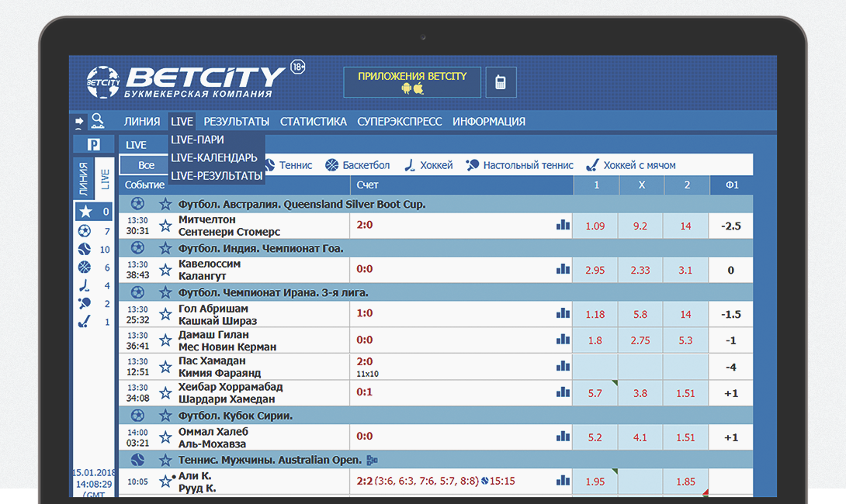Select the Настольный теннис filter tab
Image resolution: width=846 pixels, height=504 pixels.
pyautogui.click(x=519, y=165)
